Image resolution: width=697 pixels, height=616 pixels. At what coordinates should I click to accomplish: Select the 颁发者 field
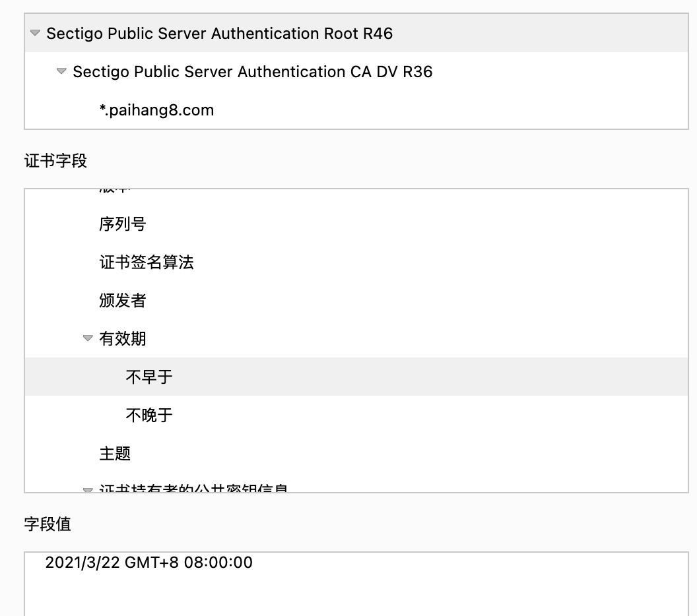tap(123, 301)
